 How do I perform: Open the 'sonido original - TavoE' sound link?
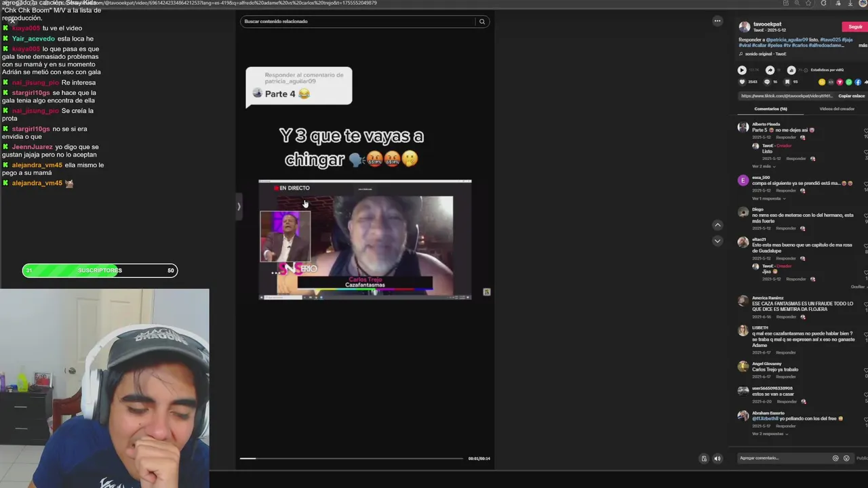coord(766,54)
